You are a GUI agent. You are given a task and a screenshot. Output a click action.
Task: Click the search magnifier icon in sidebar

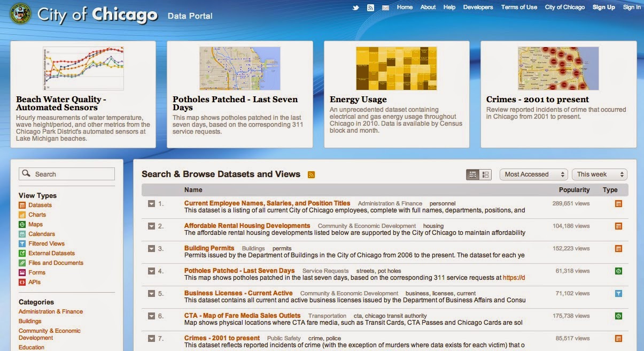[x=27, y=174]
